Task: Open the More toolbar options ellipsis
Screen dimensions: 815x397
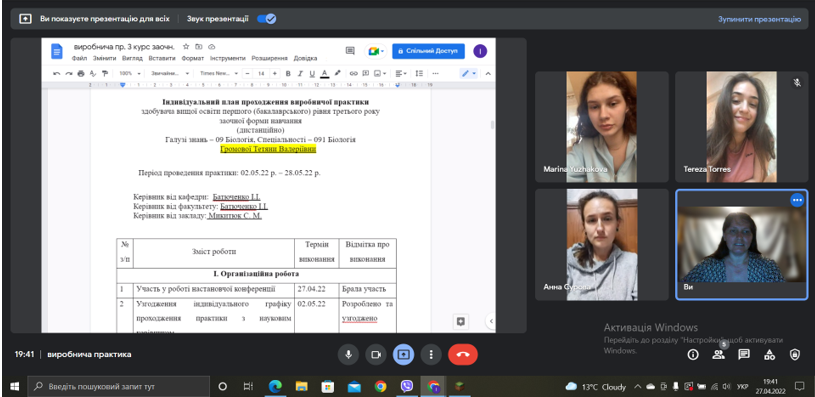Action: (436, 73)
